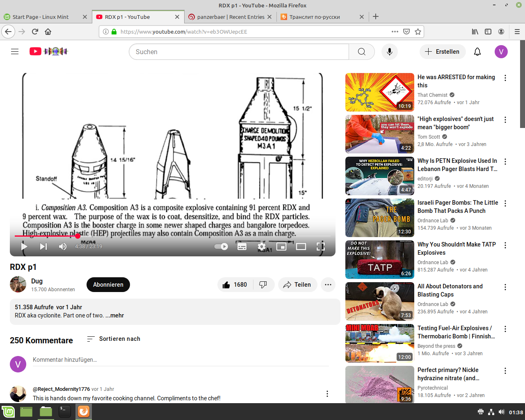
Task: Skip to the next video
Action: pyautogui.click(x=43, y=247)
